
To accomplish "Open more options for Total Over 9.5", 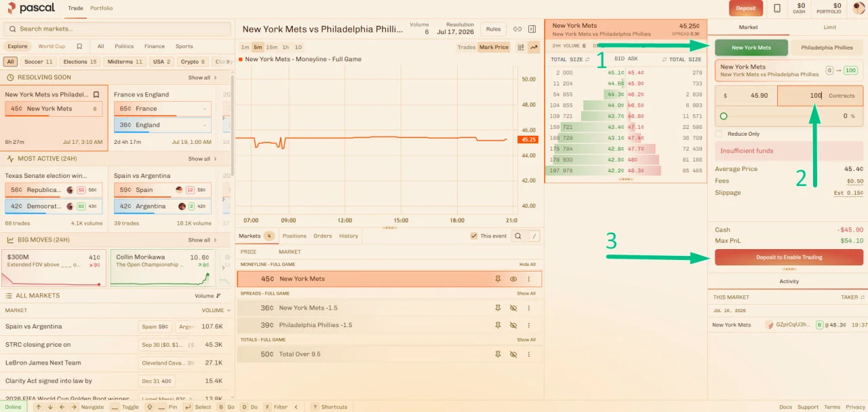I will [529, 354].
